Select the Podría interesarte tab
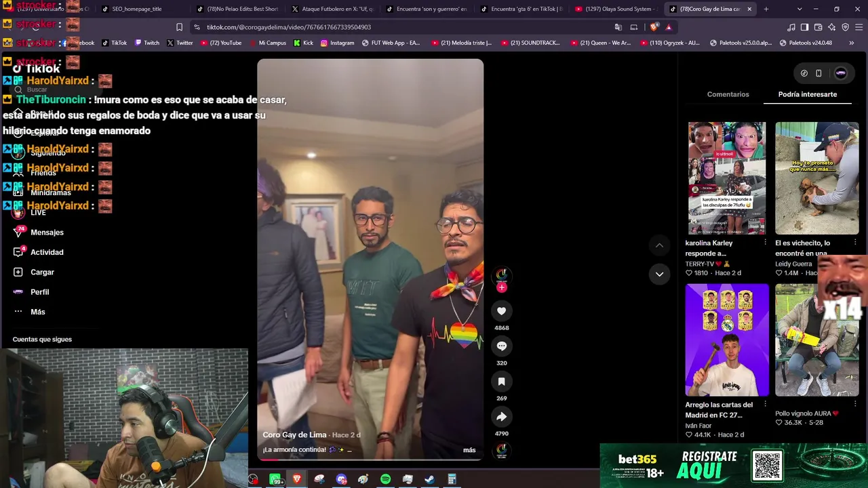This screenshot has height=488, width=868. pyautogui.click(x=807, y=94)
